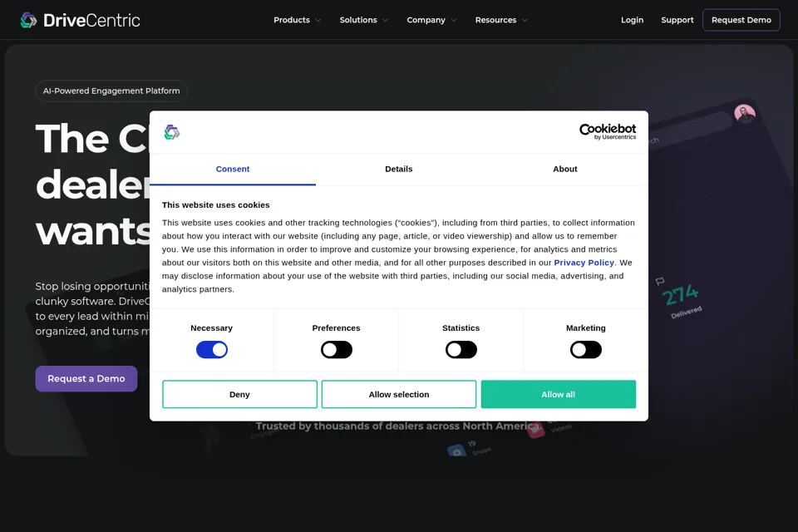Switch to the Details tab
Viewport: 798px width, 532px height.
click(x=398, y=169)
